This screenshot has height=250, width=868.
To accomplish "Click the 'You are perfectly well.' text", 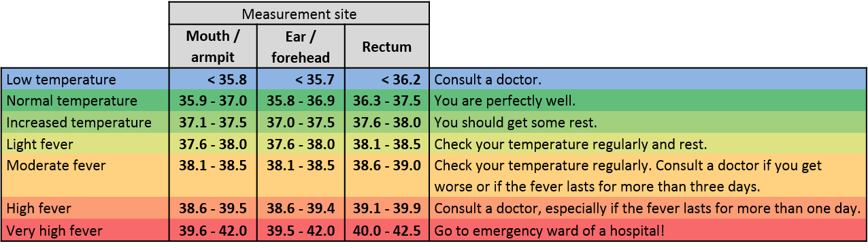I will tap(505, 101).
